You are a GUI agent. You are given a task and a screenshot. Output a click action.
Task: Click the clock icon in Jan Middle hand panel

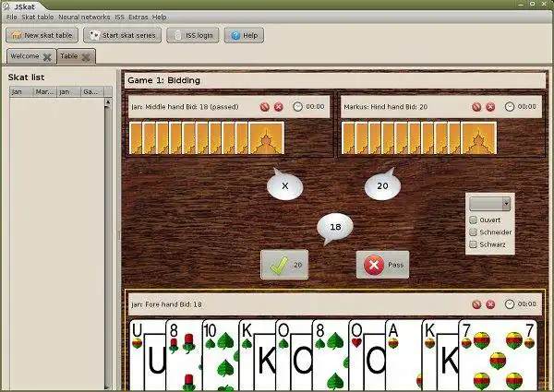click(298, 107)
